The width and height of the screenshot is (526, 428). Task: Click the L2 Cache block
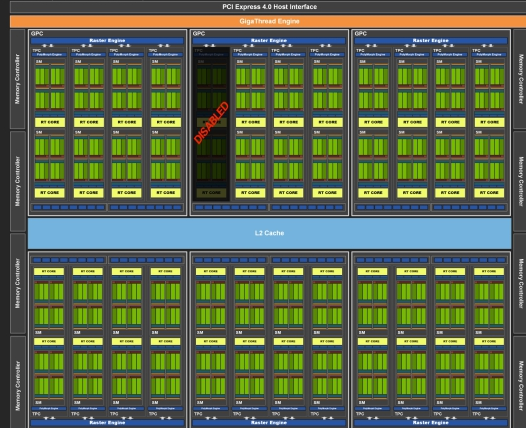[x=269, y=233]
